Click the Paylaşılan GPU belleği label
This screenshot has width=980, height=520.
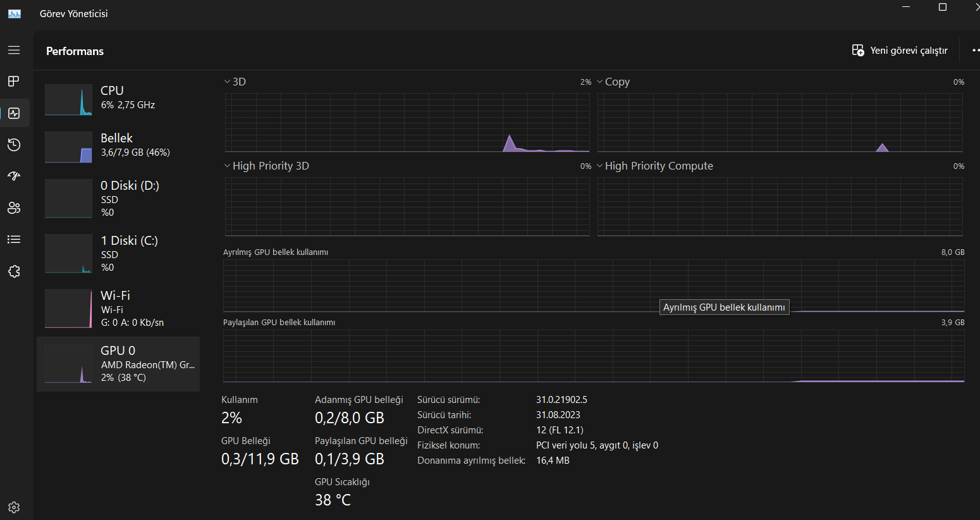tap(361, 441)
